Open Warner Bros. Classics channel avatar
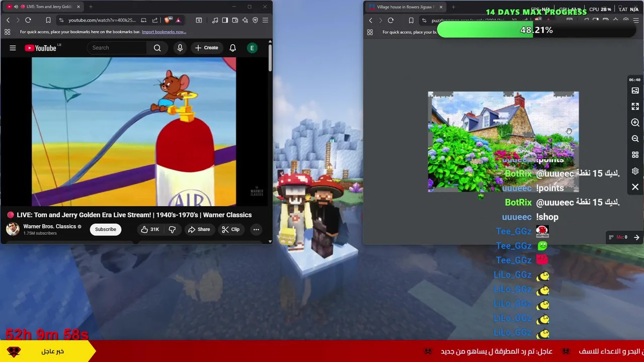 13,229
